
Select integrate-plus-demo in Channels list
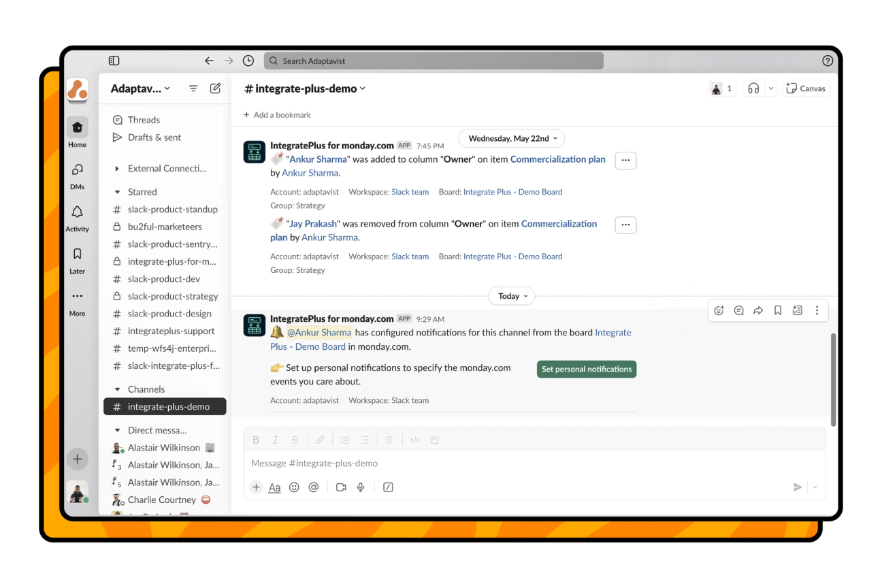[165, 407]
